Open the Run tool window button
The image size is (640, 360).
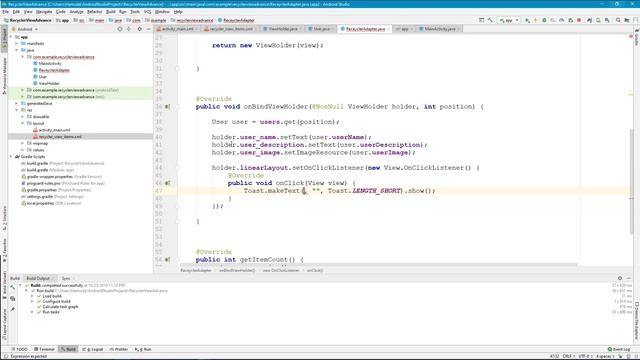tap(143, 349)
